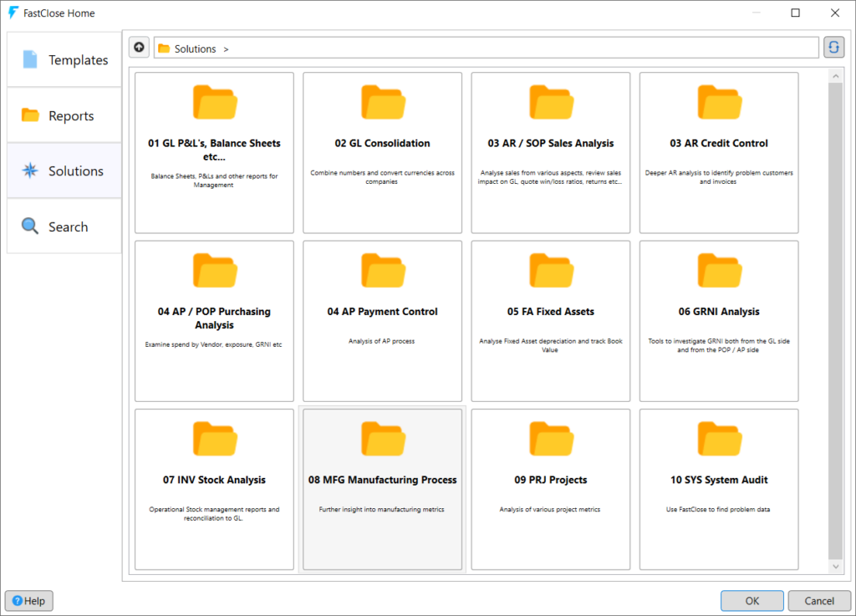Click the blue document Templates icon
The image size is (856, 616).
click(x=30, y=59)
